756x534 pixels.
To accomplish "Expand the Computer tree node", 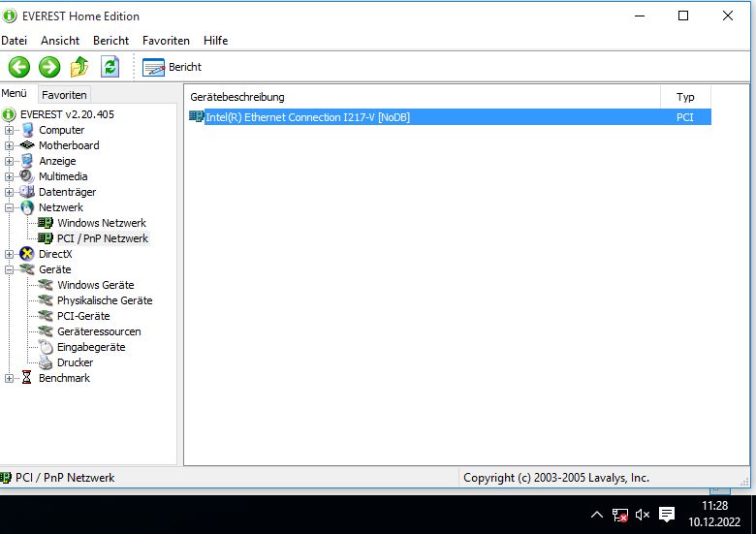I will pos(10,130).
